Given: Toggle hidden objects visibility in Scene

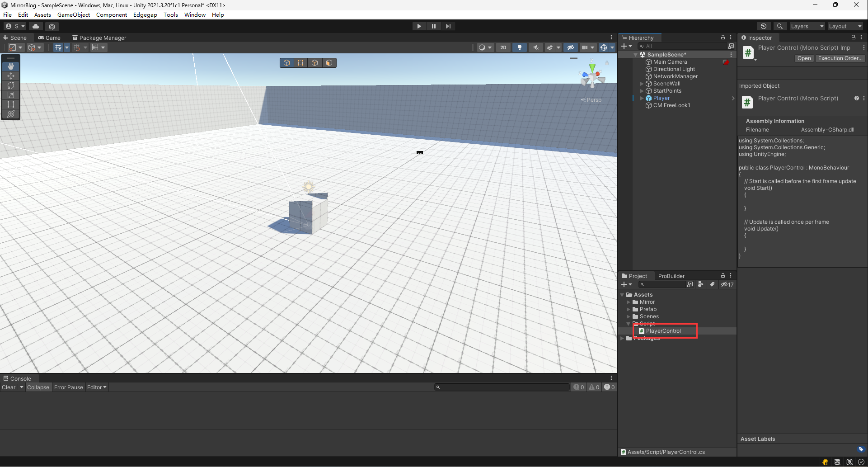Looking at the screenshot, I should click(x=571, y=47).
